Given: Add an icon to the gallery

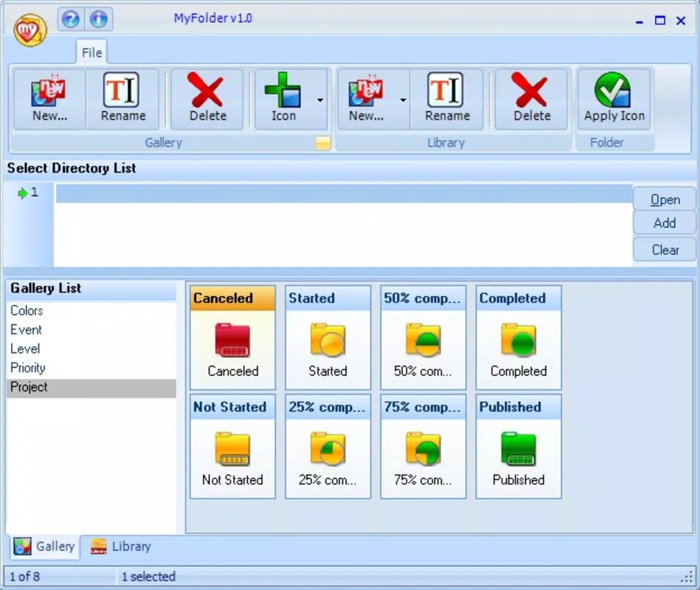Looking at the screenshot, I should [283, 99].
